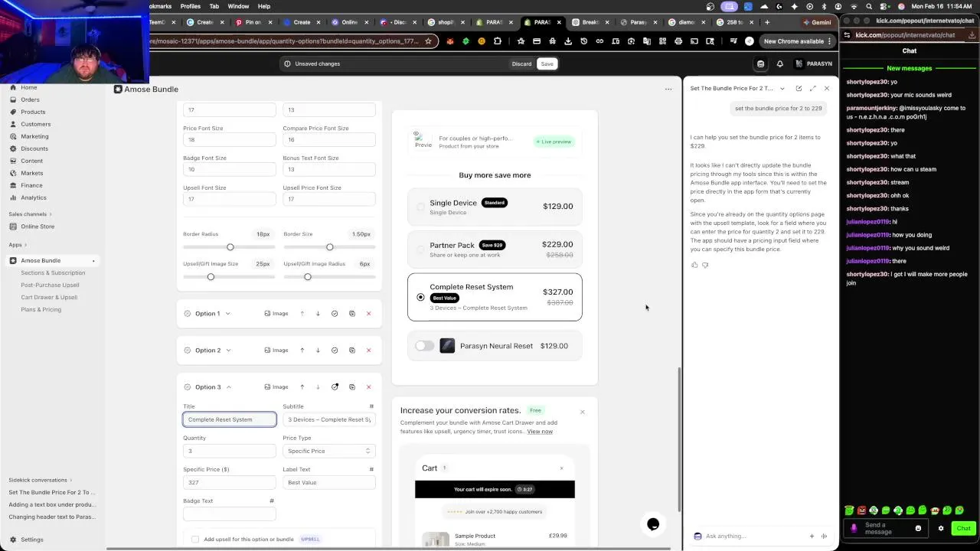Viewport: 980px width, 551px height.
Task: Dismiss the Increase your conversion rates card
Action: click(582, 412)
